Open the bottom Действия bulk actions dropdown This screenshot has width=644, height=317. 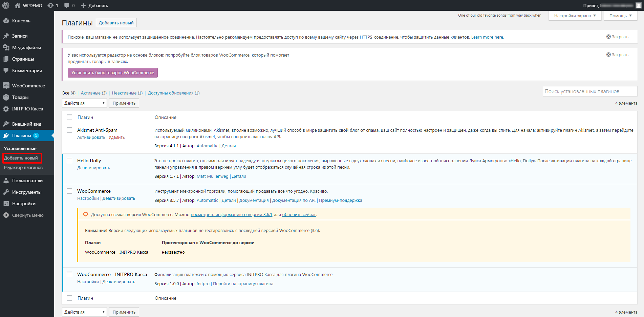pyautogui.click(x=84, y=312)
